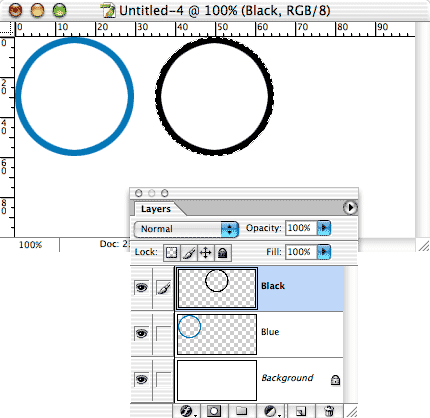This screenshot has height=418, width=430.
Task: Hide the Black layer
Action: pyautogui.click(x=141, y=287)
